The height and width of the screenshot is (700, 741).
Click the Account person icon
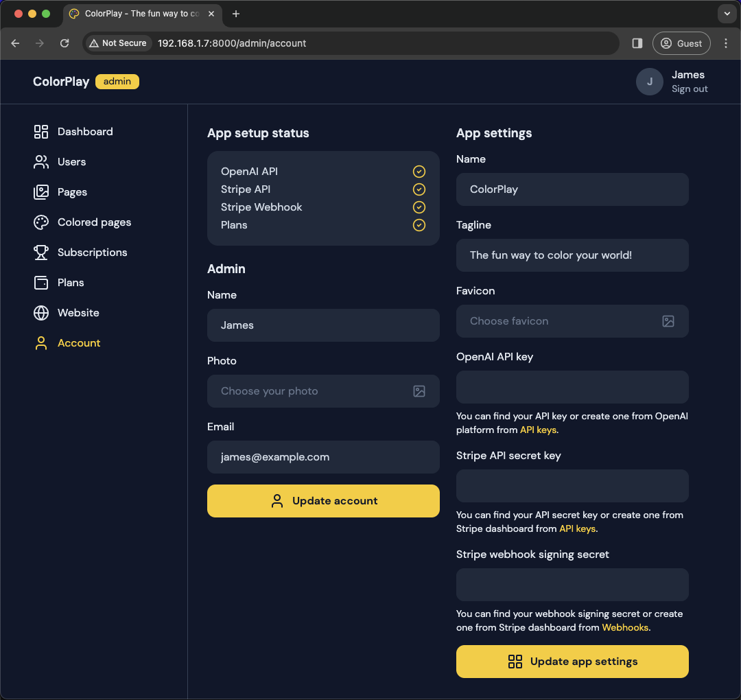click(40, 342)
